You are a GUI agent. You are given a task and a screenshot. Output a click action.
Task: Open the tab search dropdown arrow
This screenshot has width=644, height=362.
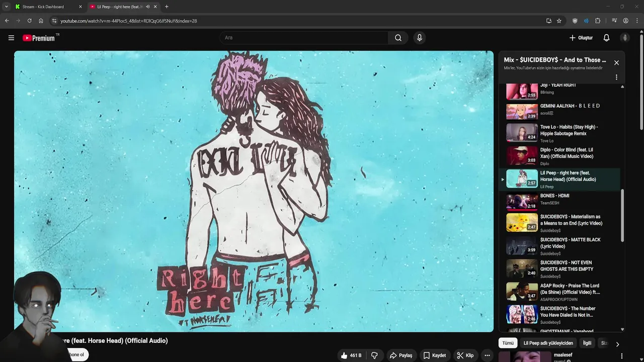6,7
